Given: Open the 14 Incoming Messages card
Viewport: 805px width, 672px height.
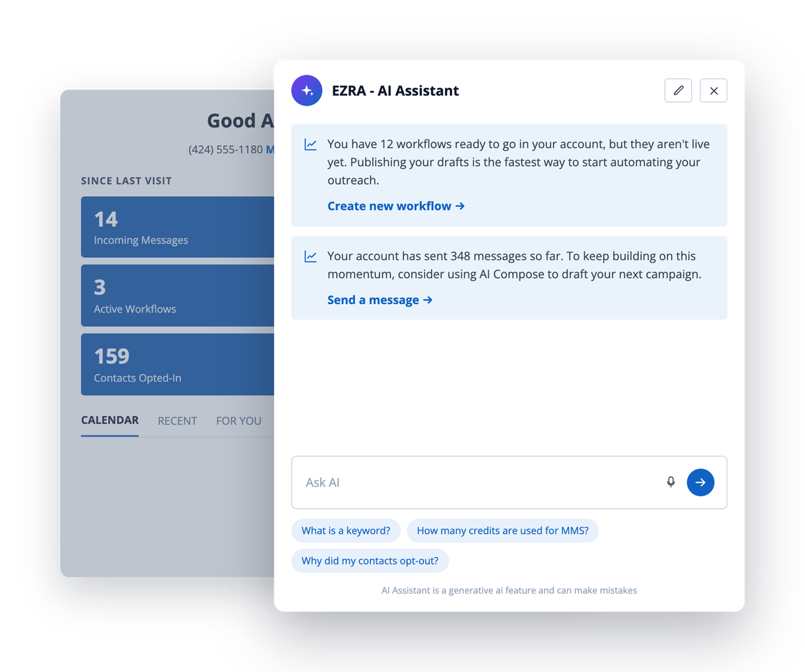Looking at the screenshot, I should pos(177,227).
